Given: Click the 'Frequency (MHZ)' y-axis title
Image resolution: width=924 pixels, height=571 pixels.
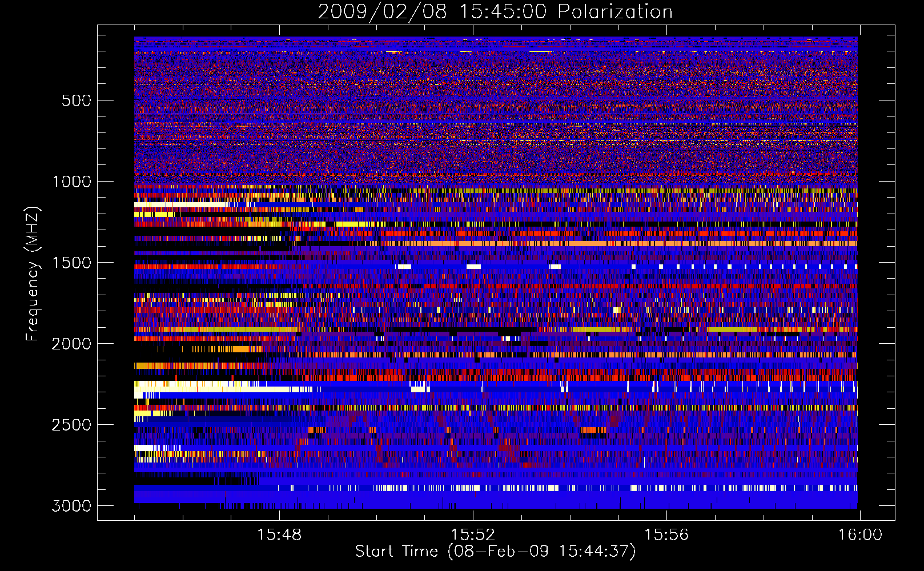Looking at the screenshot, I should pyautogui.click(x=33, y=274).
